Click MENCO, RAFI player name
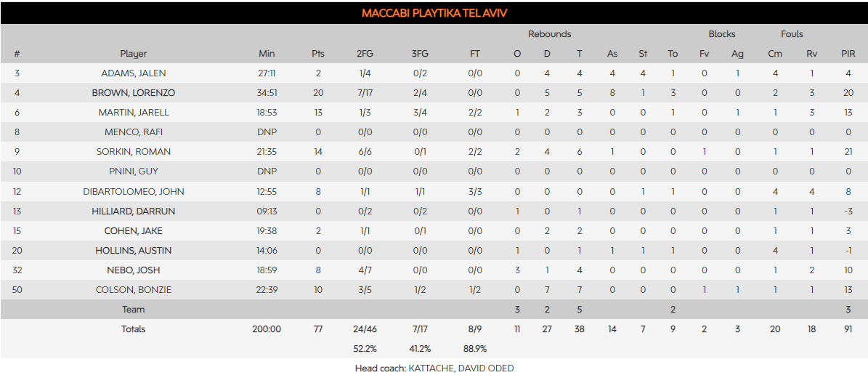 pyautogui.click(x=133, y=132)
